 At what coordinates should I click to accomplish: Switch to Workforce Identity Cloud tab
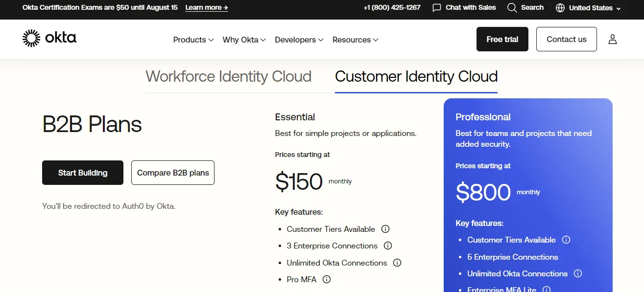(x=229, y=76)
